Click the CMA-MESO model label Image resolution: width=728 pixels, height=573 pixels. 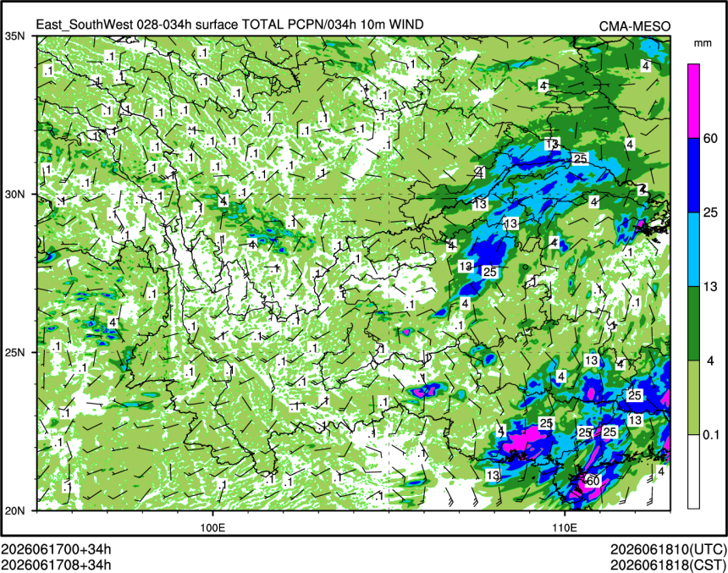coord(635,26)
